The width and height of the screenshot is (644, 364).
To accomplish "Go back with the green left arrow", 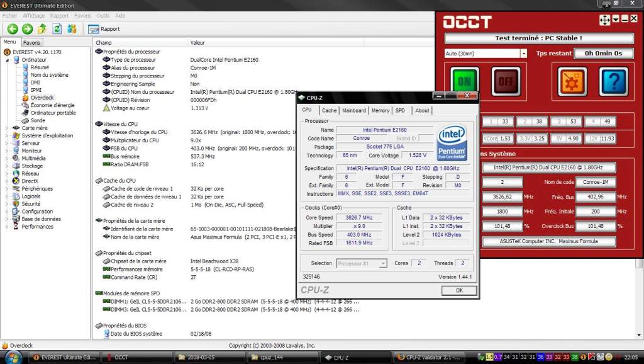I will 13,29.
